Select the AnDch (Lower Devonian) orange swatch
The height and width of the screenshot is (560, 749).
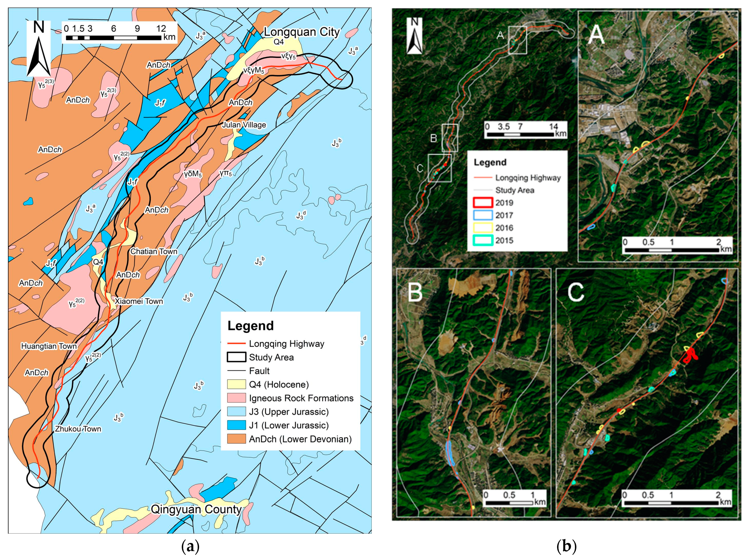tap(236, 439)
